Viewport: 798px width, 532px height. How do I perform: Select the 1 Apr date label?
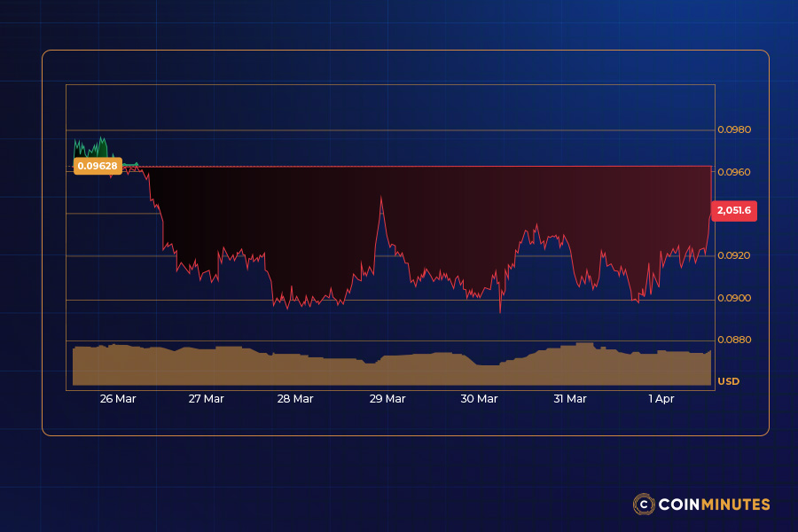pyautogui.click(x=661, y=399)
